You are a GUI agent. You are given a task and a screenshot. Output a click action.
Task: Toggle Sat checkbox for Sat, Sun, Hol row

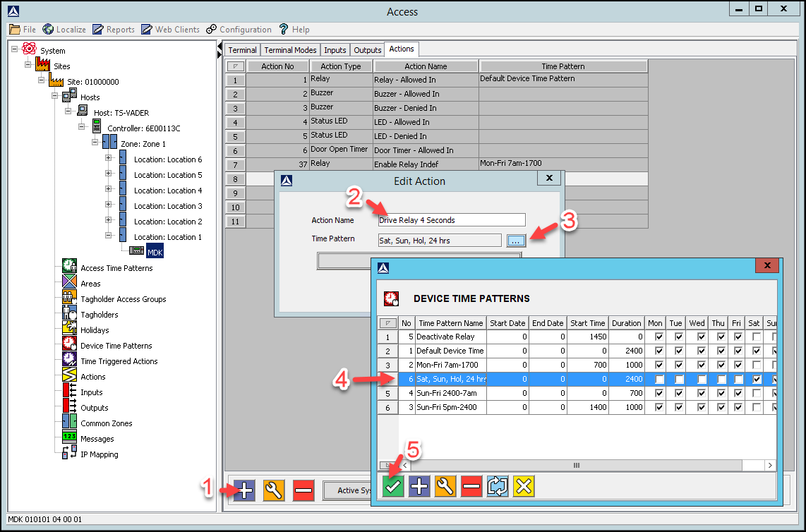tap(756, 379)
